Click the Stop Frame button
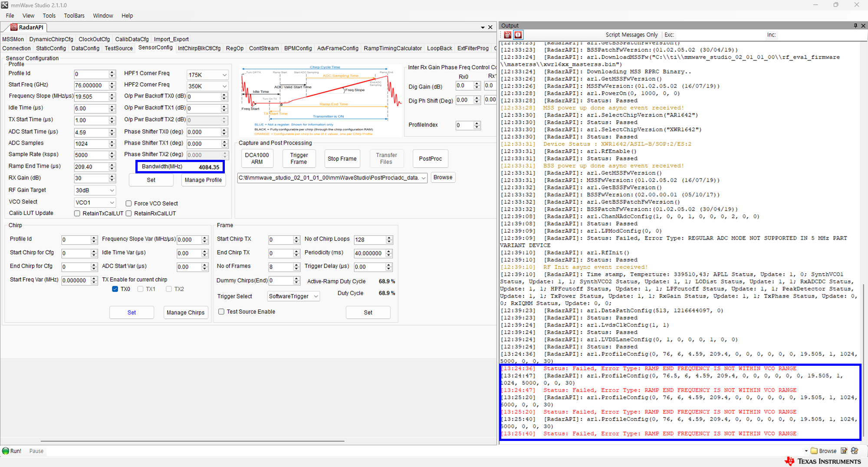 tap(342, 159)
